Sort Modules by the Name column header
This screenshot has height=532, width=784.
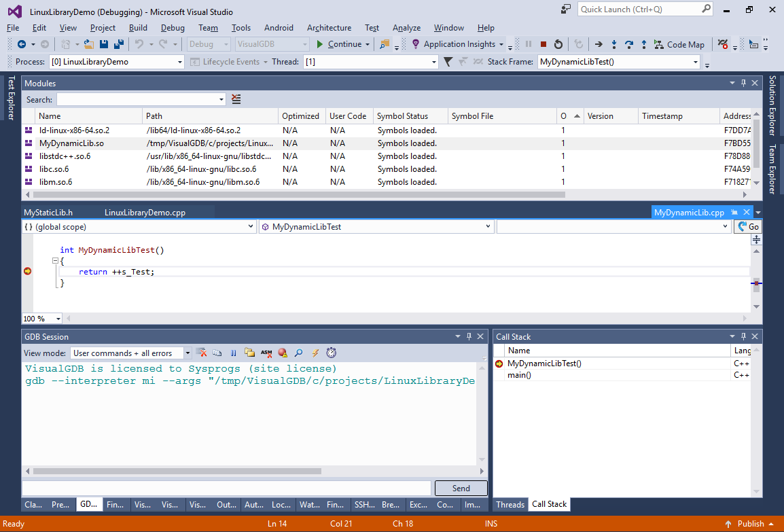(89, 116)
